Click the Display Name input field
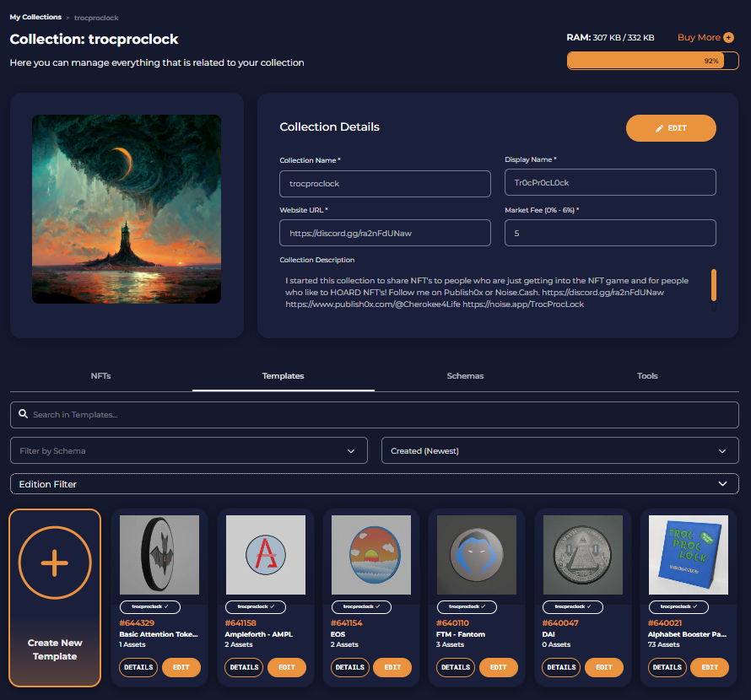Viewport: 751px width, 700px height. tap(610, 182)
